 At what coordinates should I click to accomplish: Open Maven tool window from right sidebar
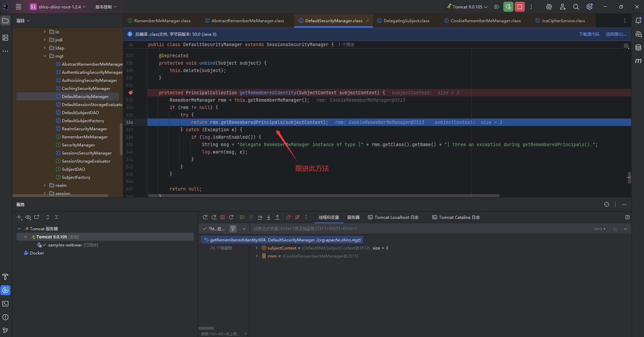[638, 61]
